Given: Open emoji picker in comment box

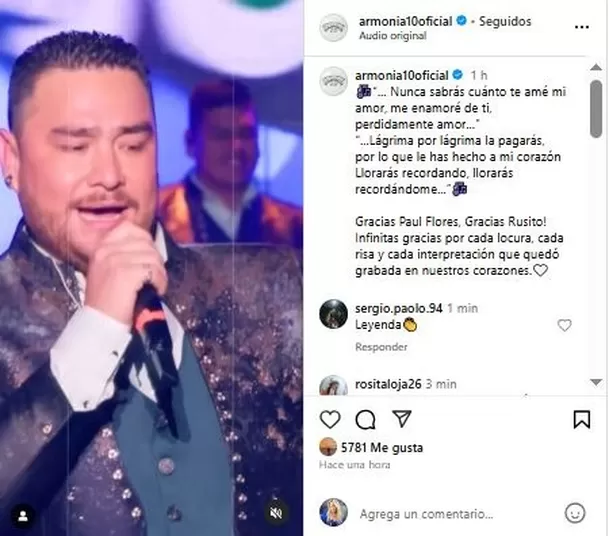Looking at the screenshot, I should tap(575, 513).
